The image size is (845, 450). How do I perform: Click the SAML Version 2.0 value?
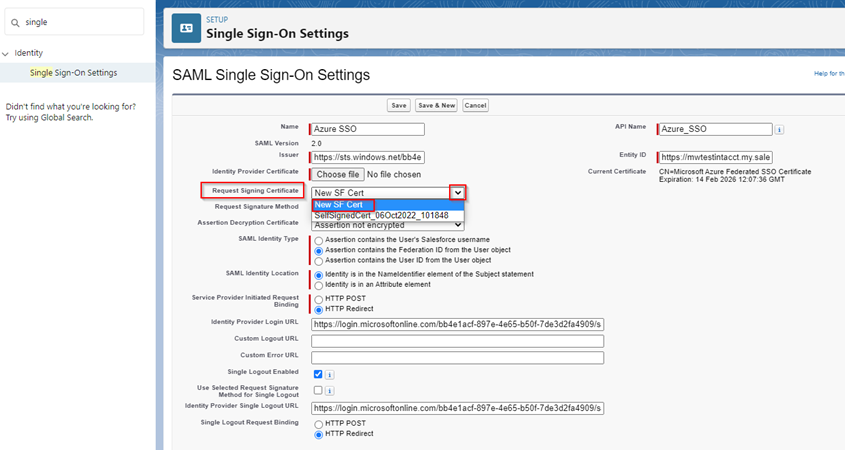tap(316, 143)
